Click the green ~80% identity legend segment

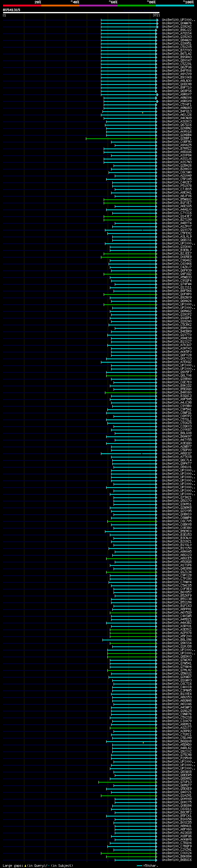(x=137, y=6)
